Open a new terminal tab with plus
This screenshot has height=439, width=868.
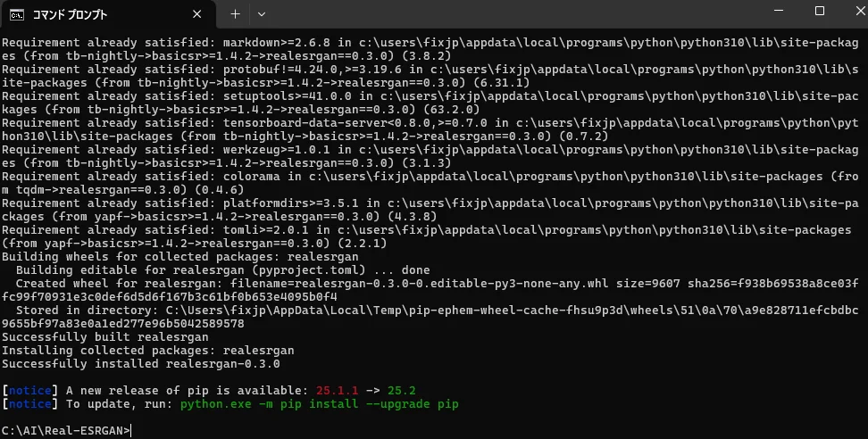coord(235,14)
